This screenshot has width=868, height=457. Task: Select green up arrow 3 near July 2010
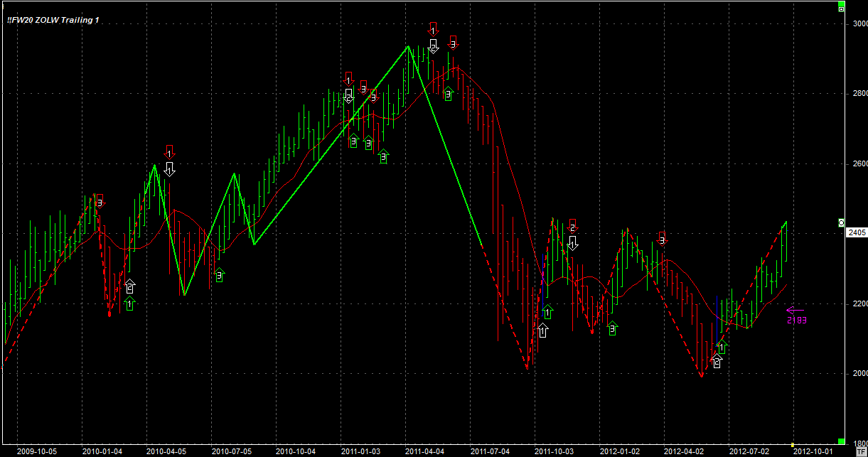pyautogui.click(x=219, y=274)
